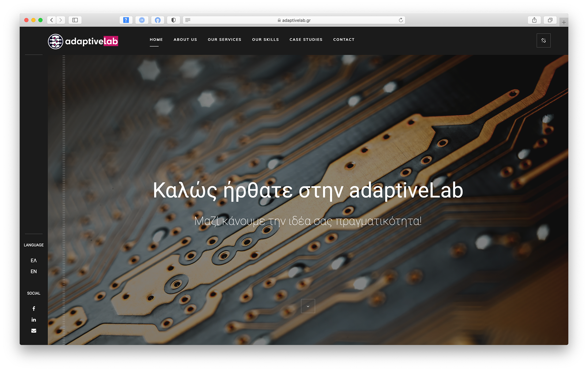This screenshot has width=588, height=371.
Task: Click the Share icon in Safari toolbar
Action: coord(534,20)
